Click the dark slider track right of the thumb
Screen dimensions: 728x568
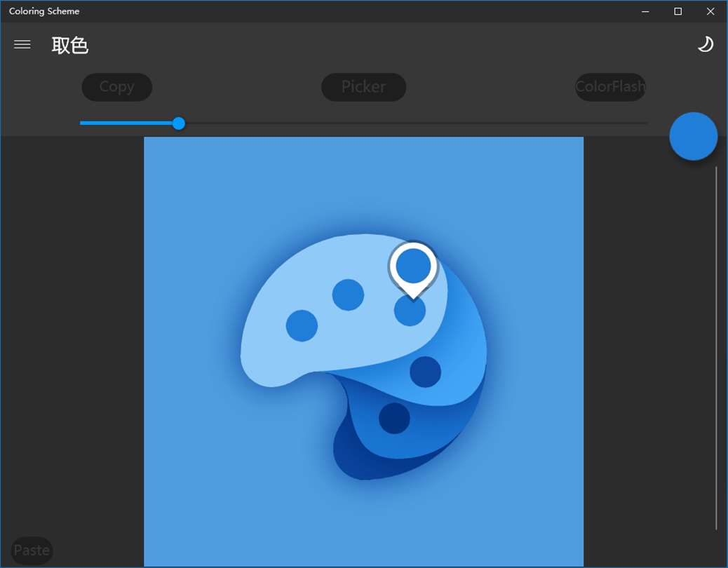coord(417,123)
